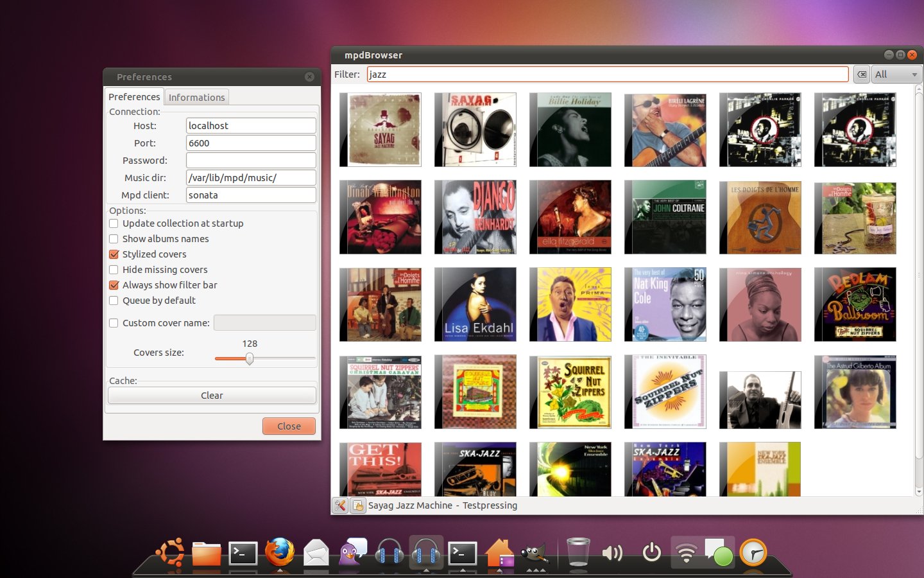Select the Preferences tab
924x578 pixels.
[134, 97]
